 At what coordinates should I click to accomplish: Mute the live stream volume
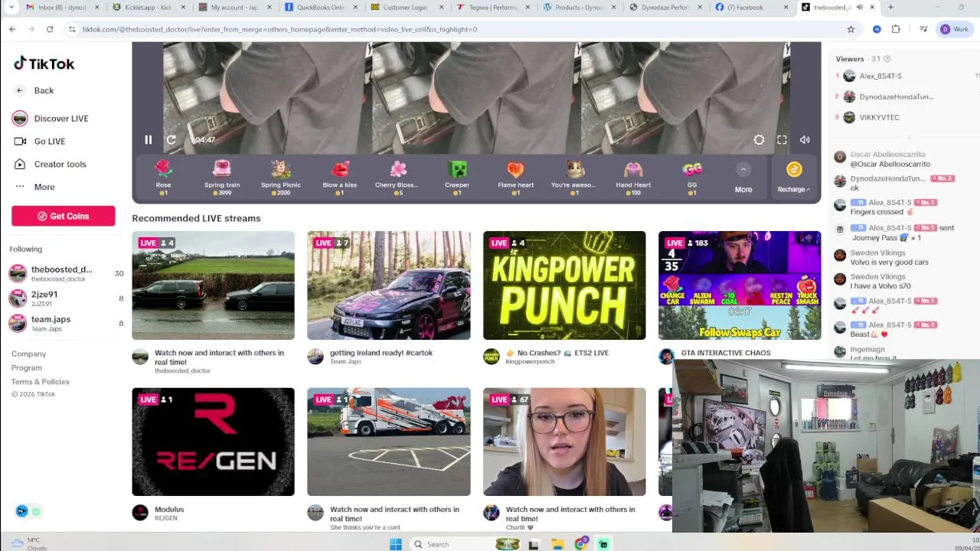[x=805, y=140]
